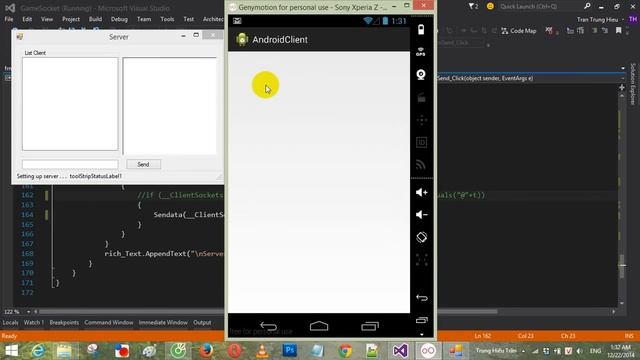Screen dimensions: 640x360
Task: Open Visual Studio notifications flag
Action: pyautogui.click(x=473, y=7)
